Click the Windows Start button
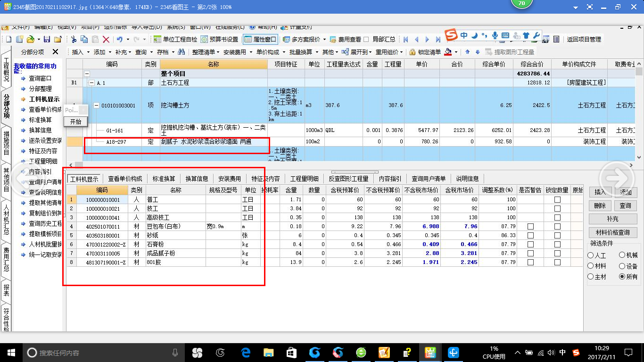Screen dimensions: 644x362 tap(11, 352)
